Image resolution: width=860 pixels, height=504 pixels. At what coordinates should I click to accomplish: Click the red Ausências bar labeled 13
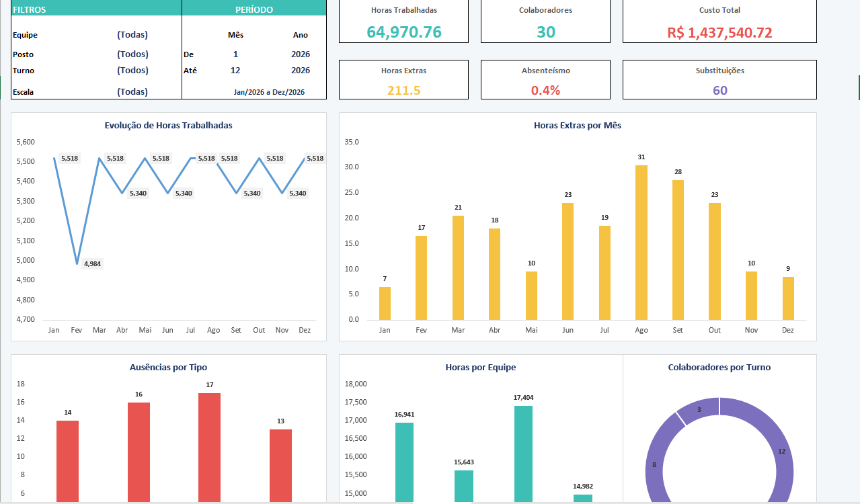280,465
